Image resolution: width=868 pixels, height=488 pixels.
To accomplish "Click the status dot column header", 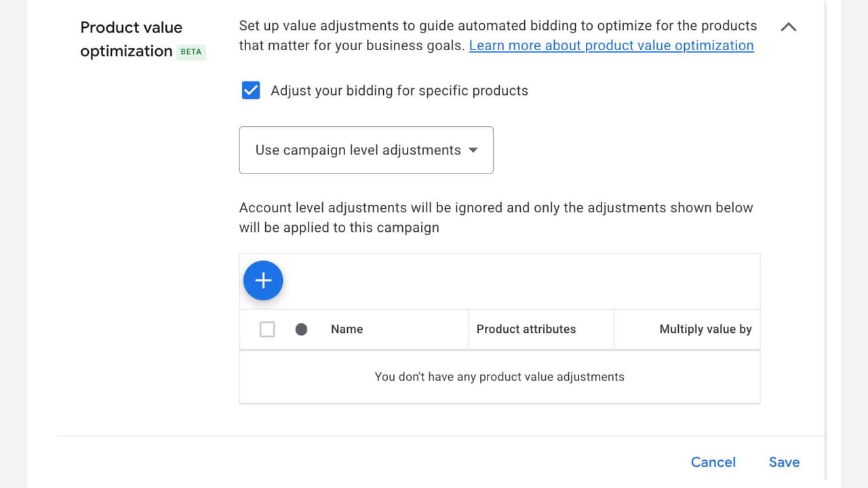I will [302, 329].
